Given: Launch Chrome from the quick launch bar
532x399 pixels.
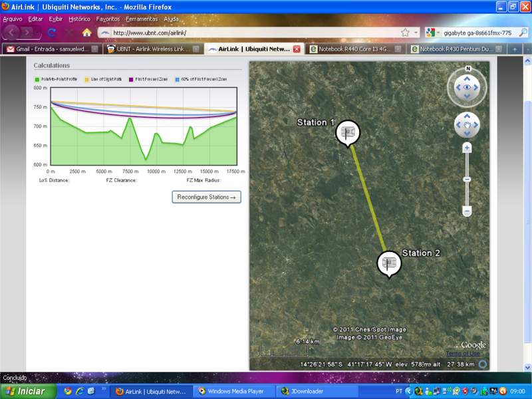Looking at the screenshot, I should (x=68, y=391).
